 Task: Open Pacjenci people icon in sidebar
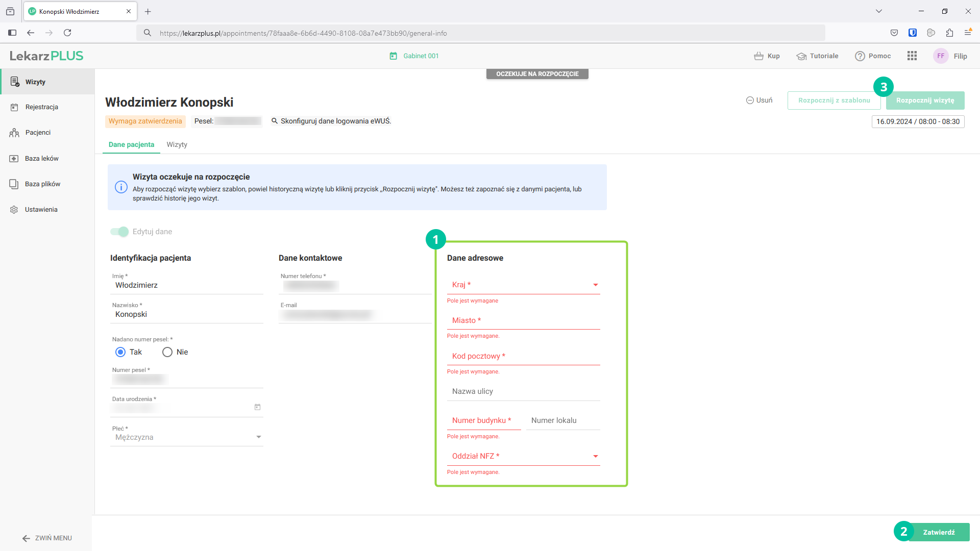point(14,133)
